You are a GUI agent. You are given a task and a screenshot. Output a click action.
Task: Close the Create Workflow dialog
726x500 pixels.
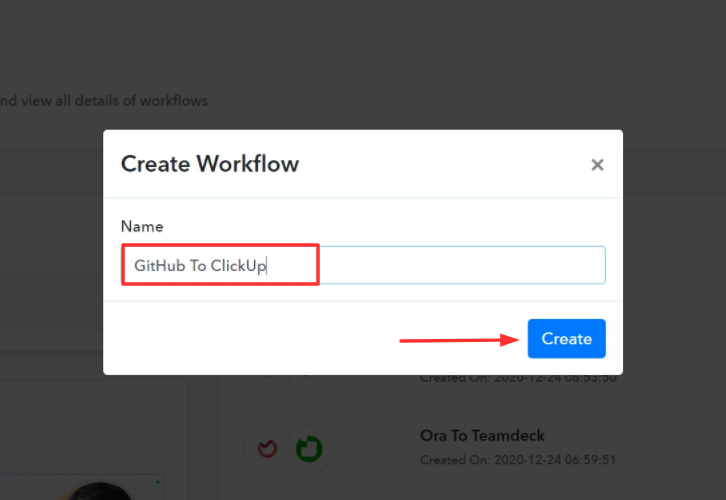(597, 165)
